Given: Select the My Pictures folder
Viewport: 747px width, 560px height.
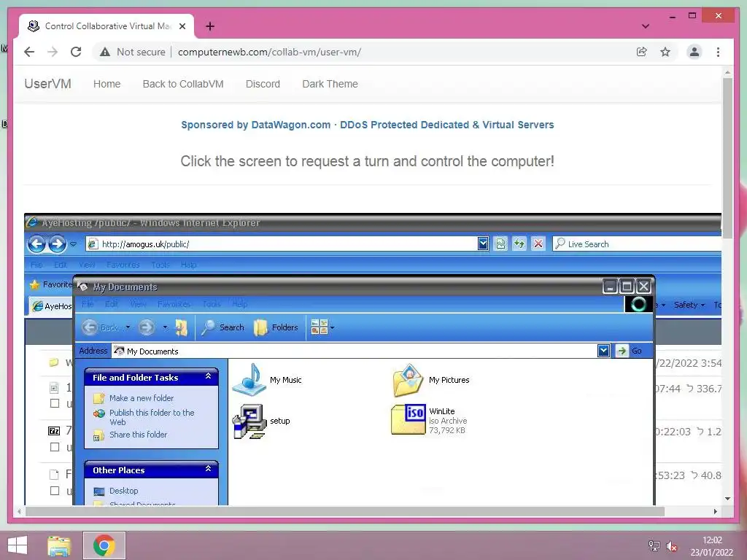Looking at the screenshot, I should (431, 379).
